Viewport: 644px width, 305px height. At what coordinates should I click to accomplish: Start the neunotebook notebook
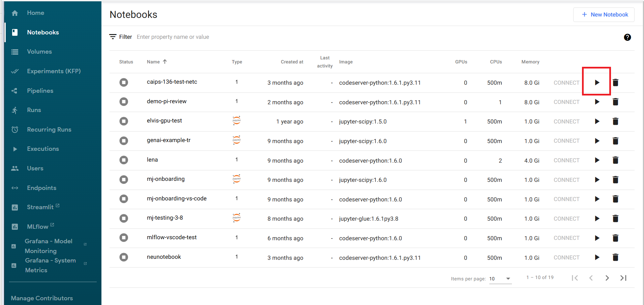point(597,257)
